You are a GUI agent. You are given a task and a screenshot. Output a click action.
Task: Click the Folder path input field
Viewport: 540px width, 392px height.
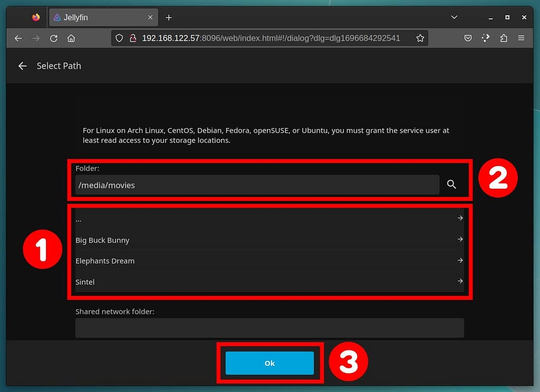click(x=257, y=185)
